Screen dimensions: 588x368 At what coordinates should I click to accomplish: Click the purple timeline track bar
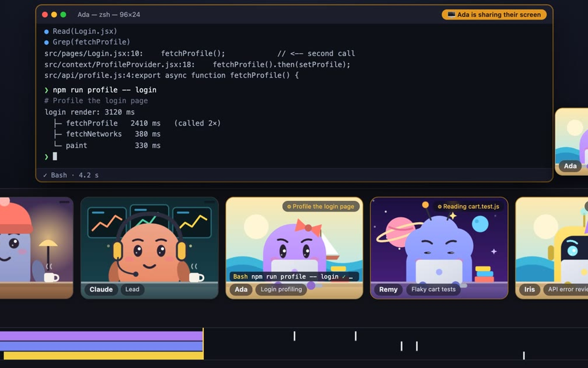click(x=101, y=336)
